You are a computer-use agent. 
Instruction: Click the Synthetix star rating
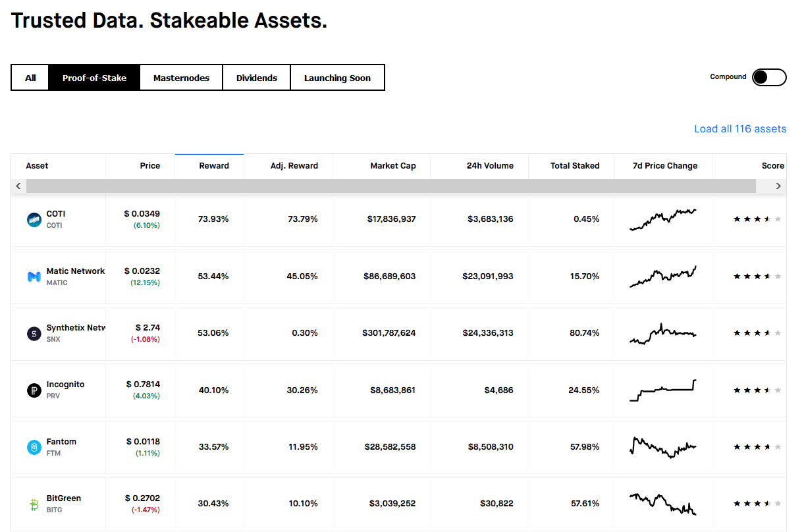(757, 333)
